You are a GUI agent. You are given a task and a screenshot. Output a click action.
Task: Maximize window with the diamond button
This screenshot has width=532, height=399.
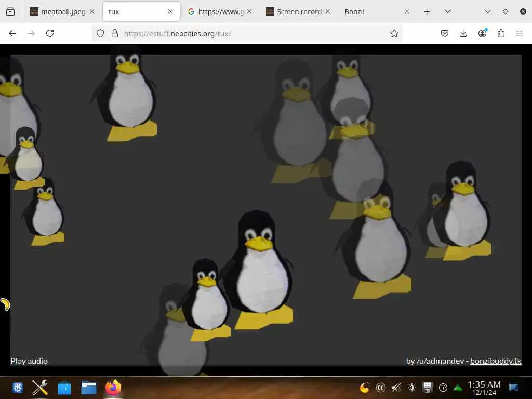pyautogui.click(x=505, y=11)
